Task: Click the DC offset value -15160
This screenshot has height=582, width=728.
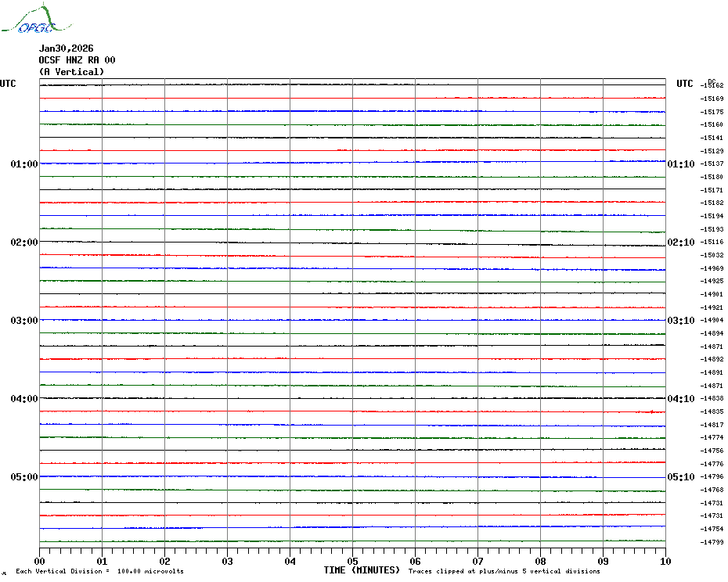Action: (712, 124)
